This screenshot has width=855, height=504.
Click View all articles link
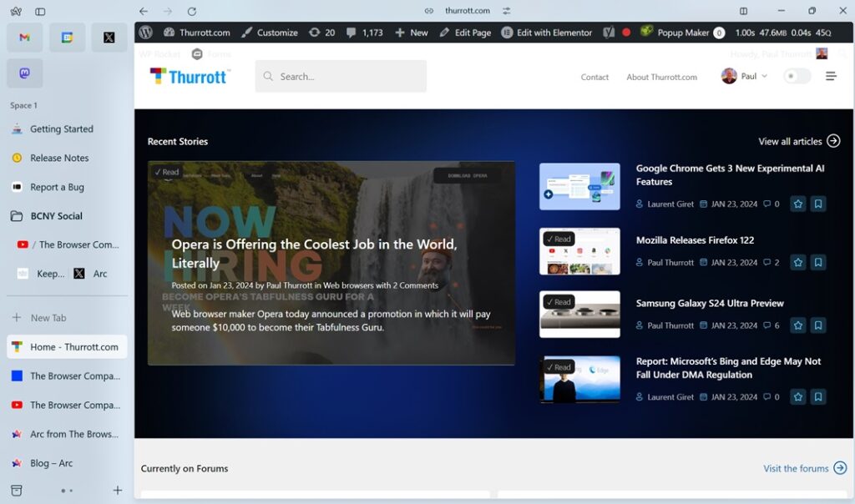coord(799,141)
